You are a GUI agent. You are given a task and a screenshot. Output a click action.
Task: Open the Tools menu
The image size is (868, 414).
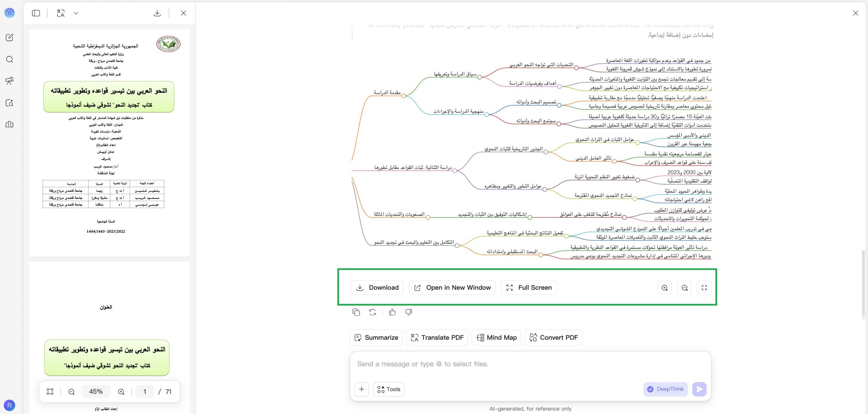[x=389, y=389]
